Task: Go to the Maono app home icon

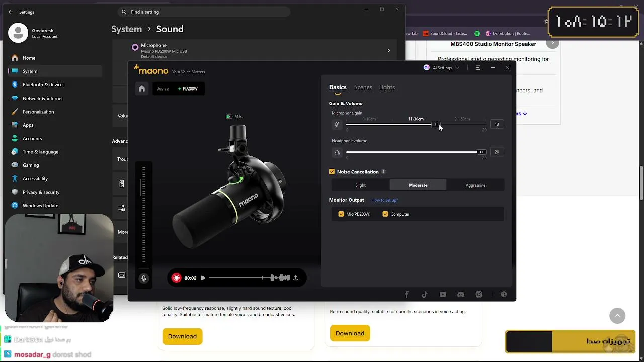Action: [x=142, y=88]
